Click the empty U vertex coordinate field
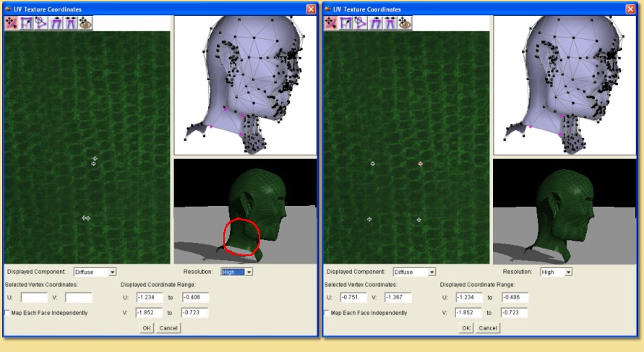The width and height of the screenshot is (644, 352). (34, 297)
